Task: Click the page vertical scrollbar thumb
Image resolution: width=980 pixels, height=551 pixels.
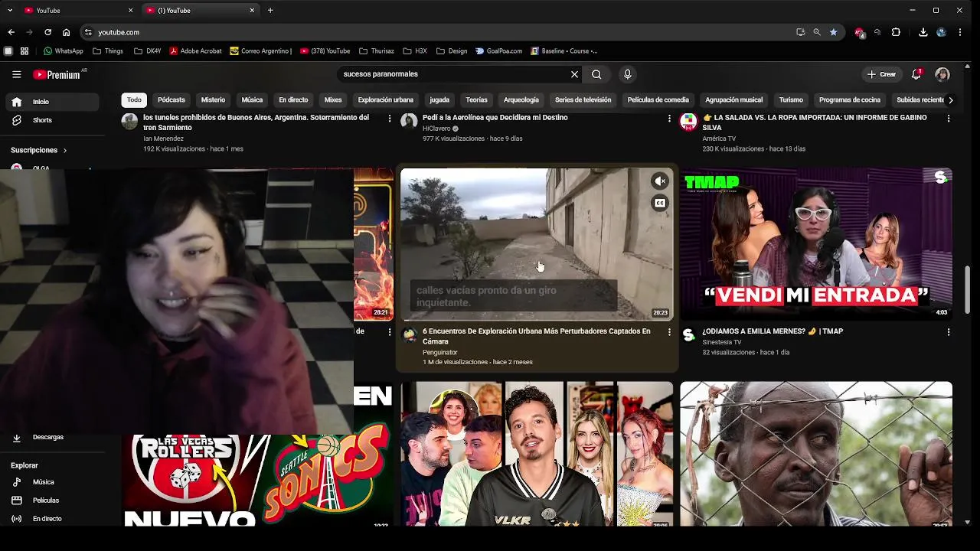Action: 969,289
